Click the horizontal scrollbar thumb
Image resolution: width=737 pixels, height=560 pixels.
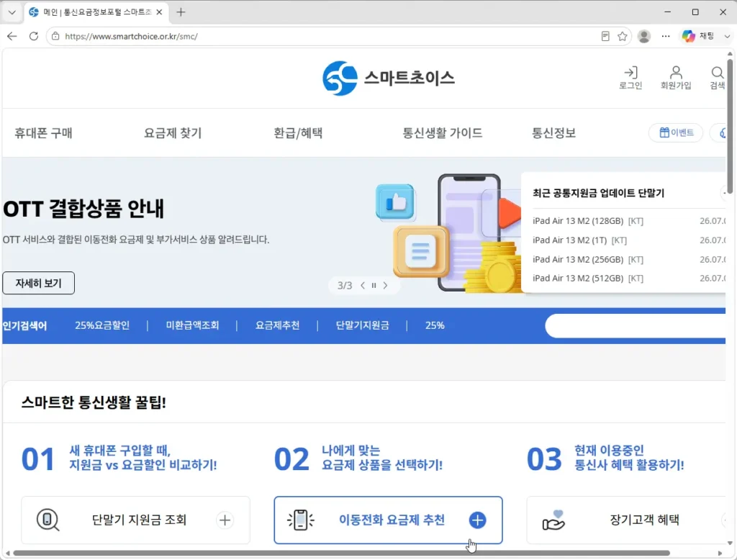click(341, 554)
